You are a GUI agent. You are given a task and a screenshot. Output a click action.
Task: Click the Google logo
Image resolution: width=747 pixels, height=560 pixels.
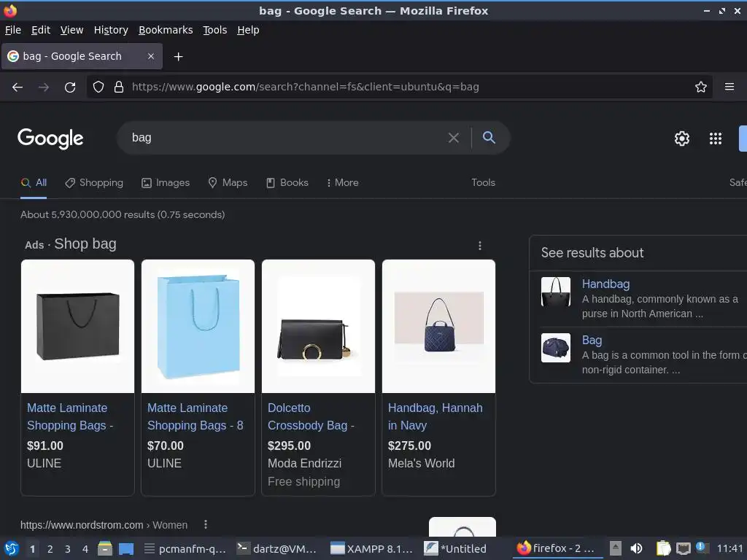[50, 139]
